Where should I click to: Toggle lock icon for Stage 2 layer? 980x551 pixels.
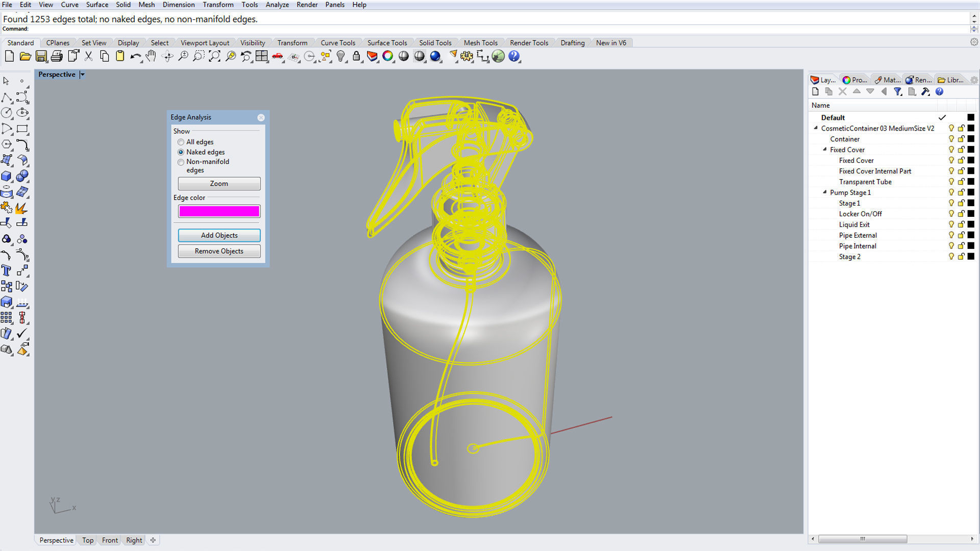coord(961,257)
